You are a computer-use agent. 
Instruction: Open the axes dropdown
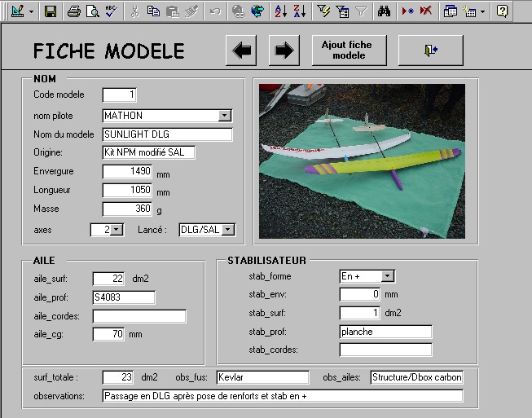tap(117, 230)
